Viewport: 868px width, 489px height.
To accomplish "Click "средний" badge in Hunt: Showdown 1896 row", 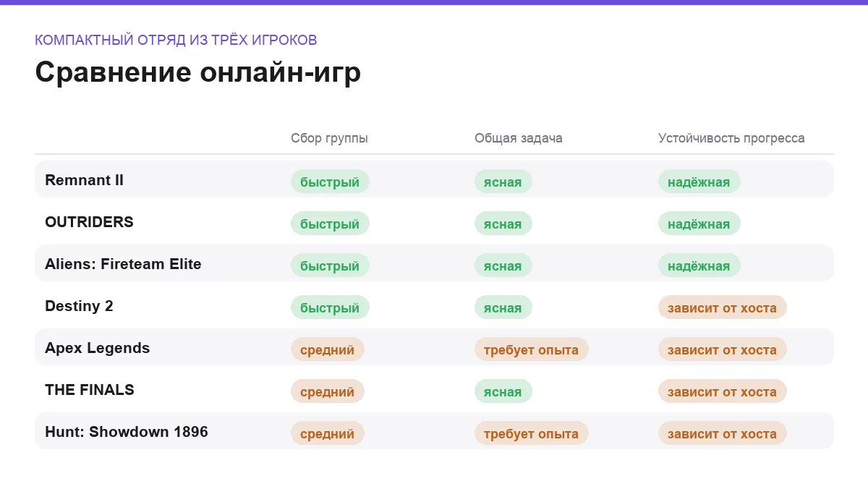I will [328, 433].
